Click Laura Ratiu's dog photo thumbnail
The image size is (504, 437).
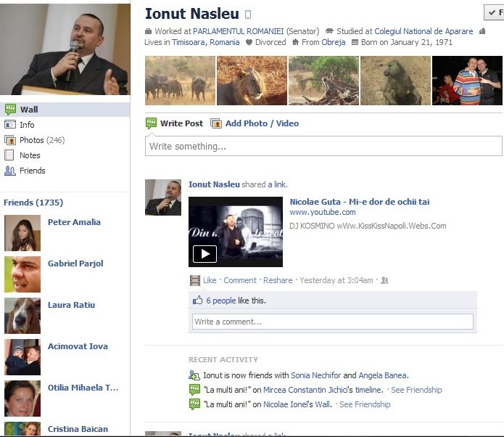click(22, 316)
